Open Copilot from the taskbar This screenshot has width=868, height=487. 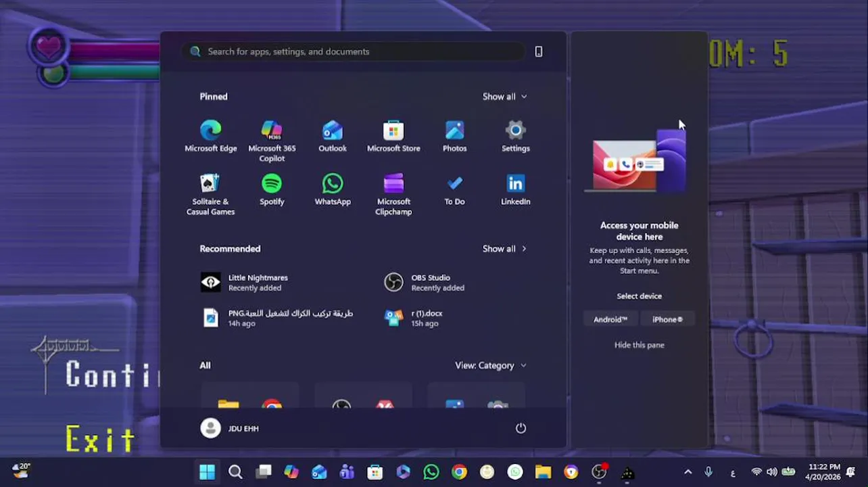tap(291, 471)
